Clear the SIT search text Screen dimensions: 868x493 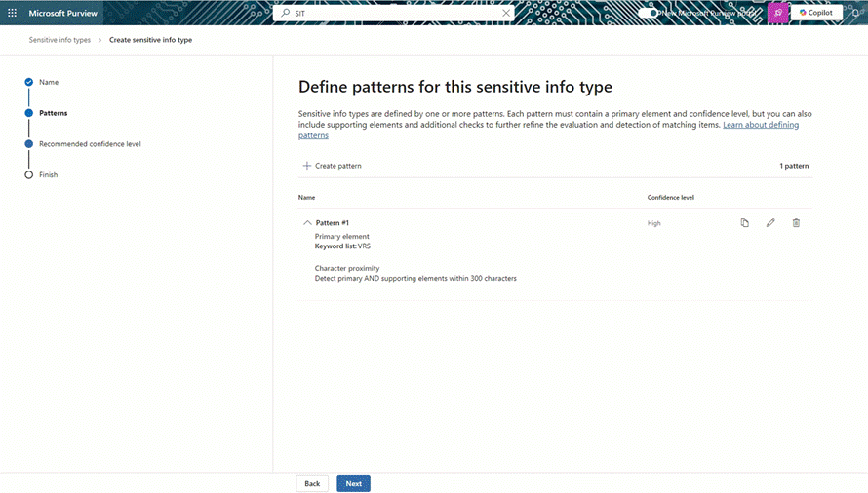pyautogui.click(x=506, y=13)
